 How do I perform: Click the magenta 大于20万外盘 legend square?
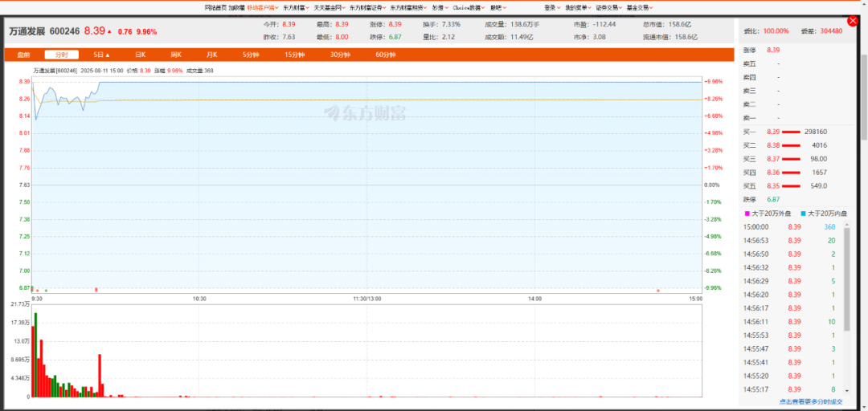pyautogui.click(x=747, y=213)
